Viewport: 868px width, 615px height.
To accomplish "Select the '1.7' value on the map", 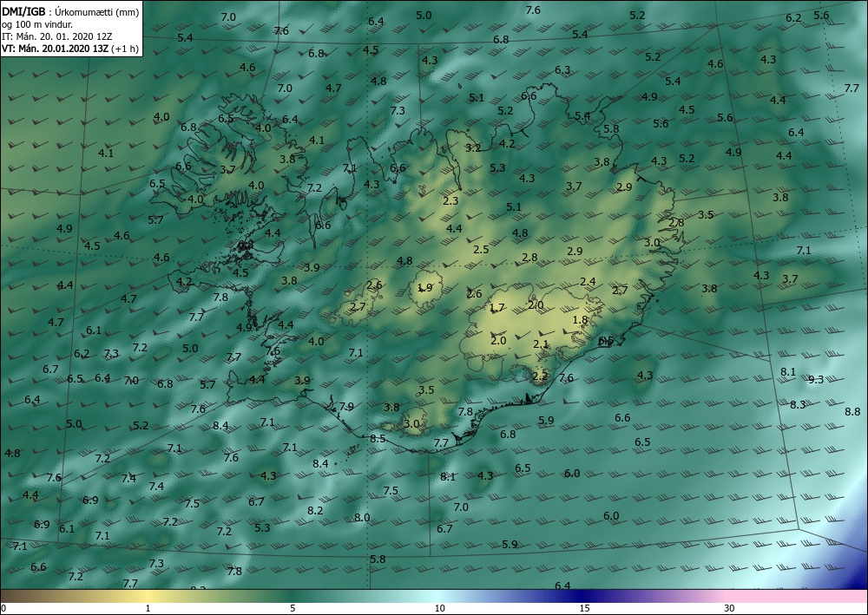I will coord(497,308).
